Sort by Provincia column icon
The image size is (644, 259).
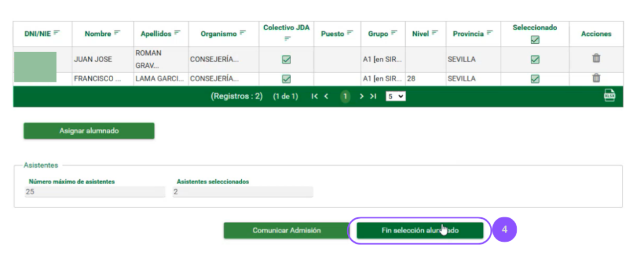click(489, 32)
